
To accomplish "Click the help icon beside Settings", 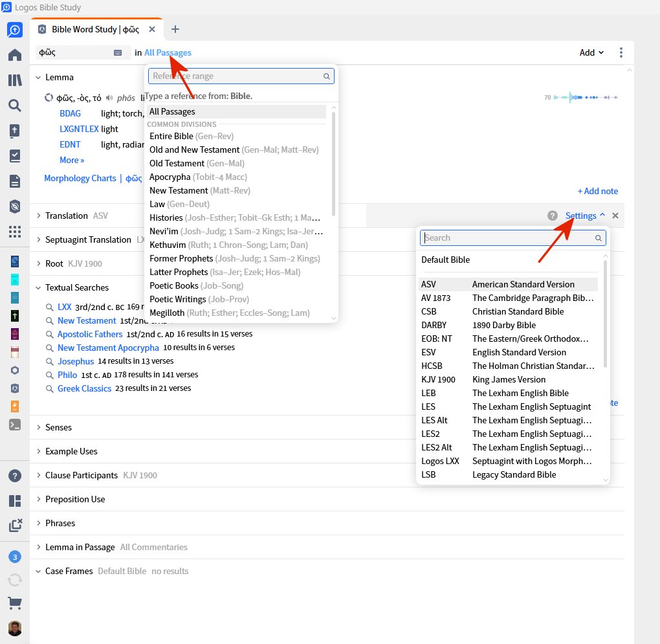I will (552, 216).
